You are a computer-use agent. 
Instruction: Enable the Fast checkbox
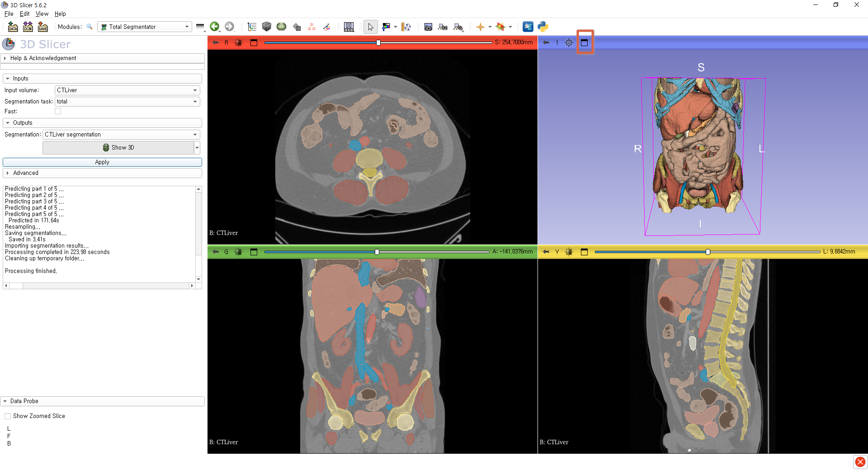click(58, 111)
